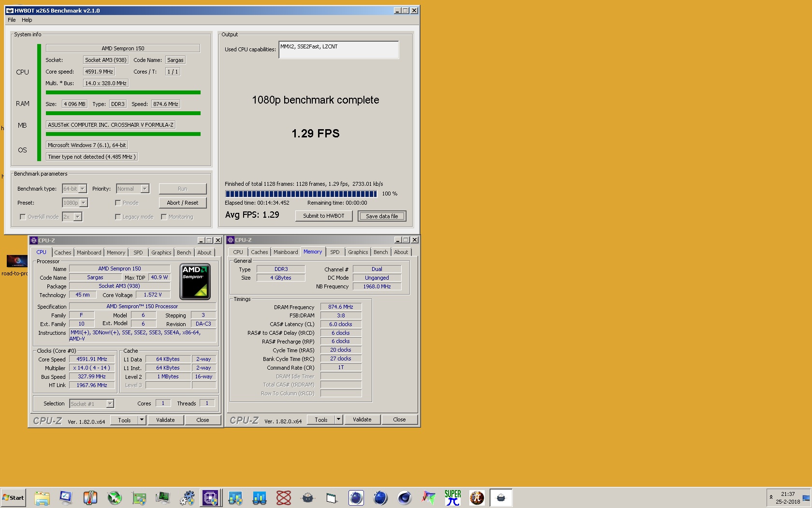Click the AMD Sempron logo in CPU-Z

[195, 282]
